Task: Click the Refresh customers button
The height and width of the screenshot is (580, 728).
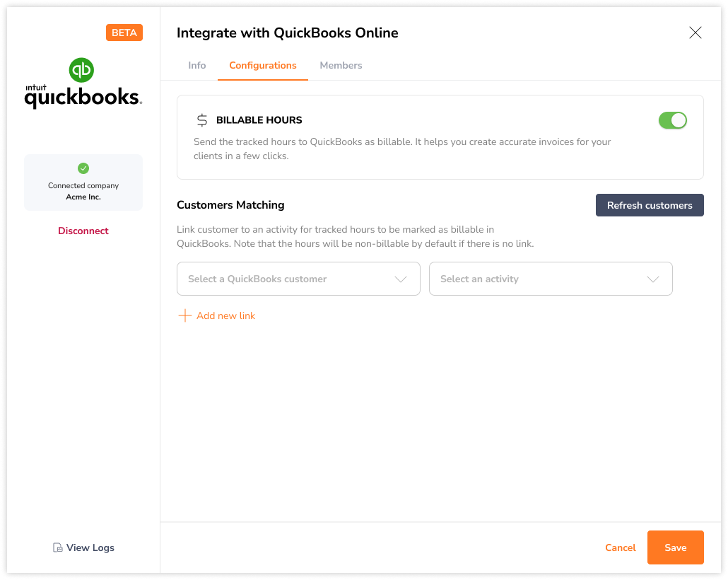Action: click(x=649, y=205)
